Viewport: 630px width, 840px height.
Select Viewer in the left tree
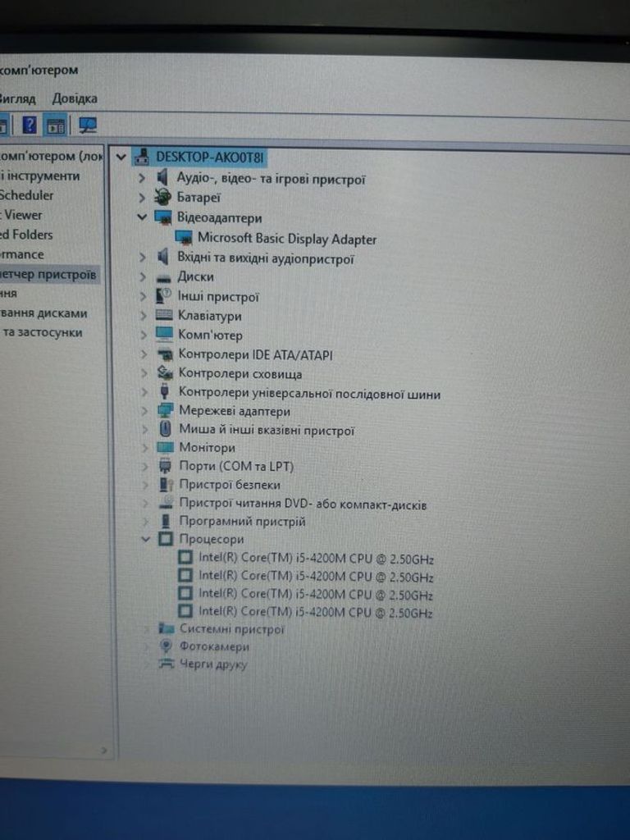(22, 215)
